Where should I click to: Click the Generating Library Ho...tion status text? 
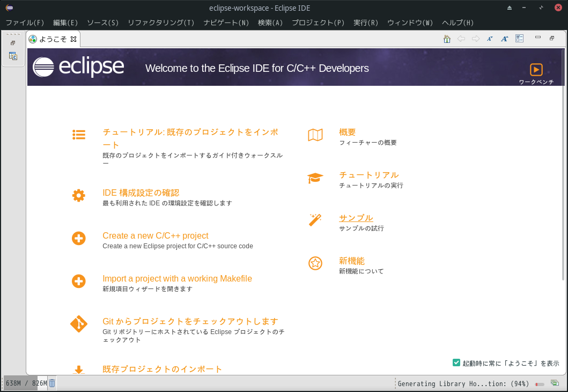pyautogui.click(x=463, y=383)
